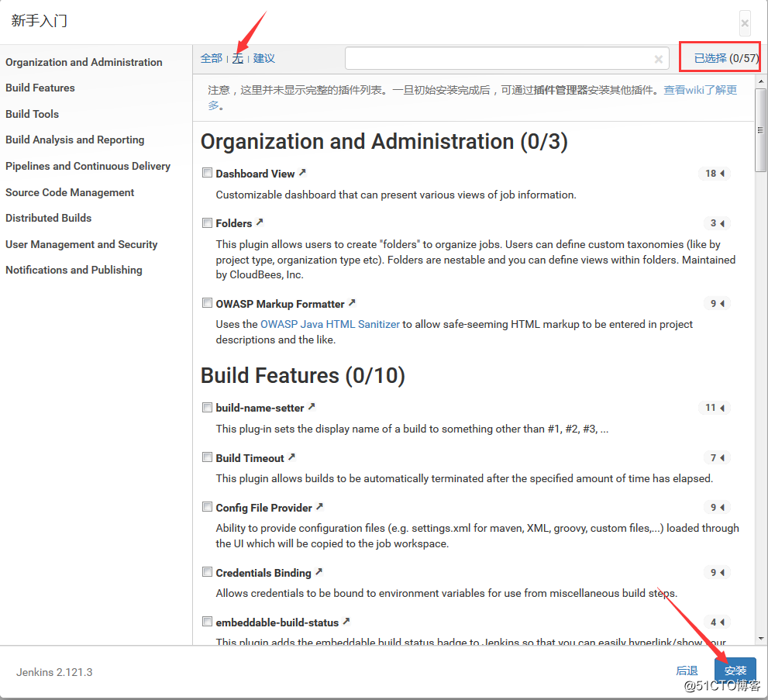Select all plugins with 全部 link

(x=212, y=58)
